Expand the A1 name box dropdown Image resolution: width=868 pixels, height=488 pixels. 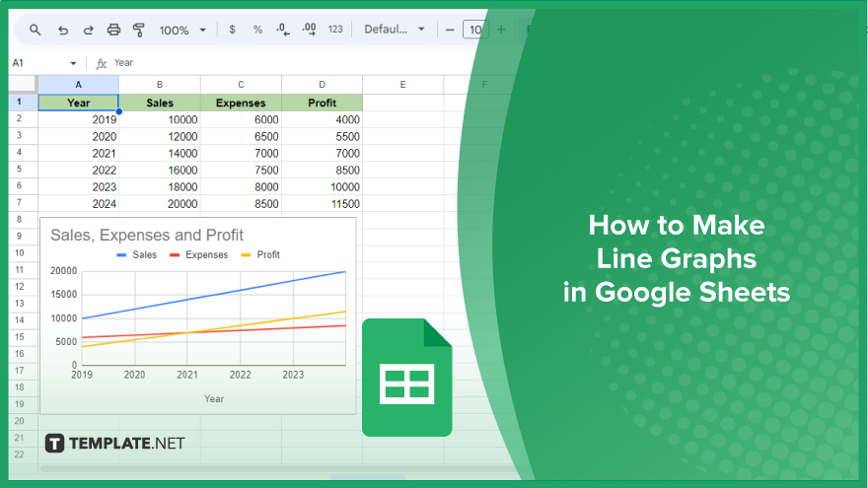point(73,63)
